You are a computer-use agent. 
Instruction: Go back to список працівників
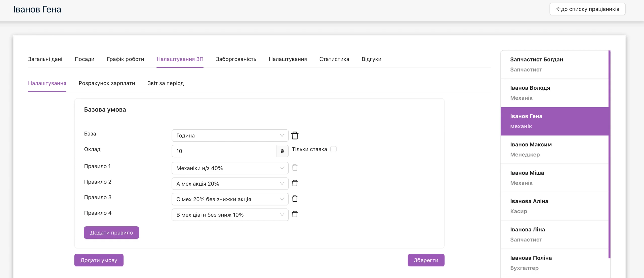[587, 9]
